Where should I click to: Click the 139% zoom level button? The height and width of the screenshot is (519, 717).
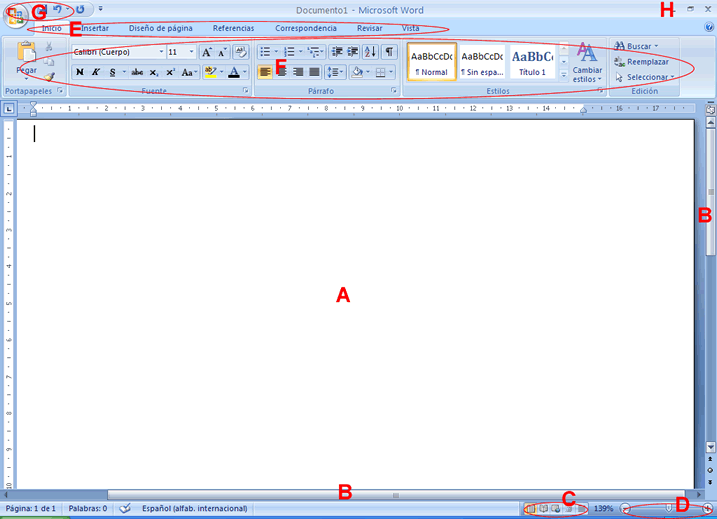click(603, 508)
